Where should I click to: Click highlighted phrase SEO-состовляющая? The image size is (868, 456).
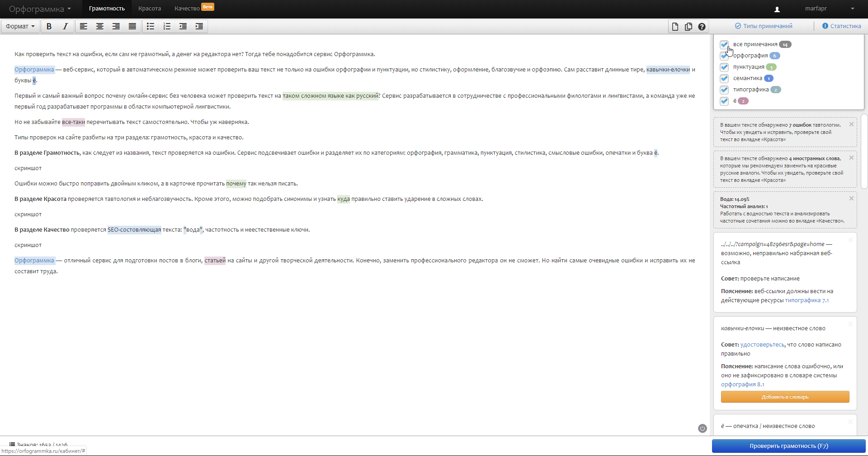[134, 230]
